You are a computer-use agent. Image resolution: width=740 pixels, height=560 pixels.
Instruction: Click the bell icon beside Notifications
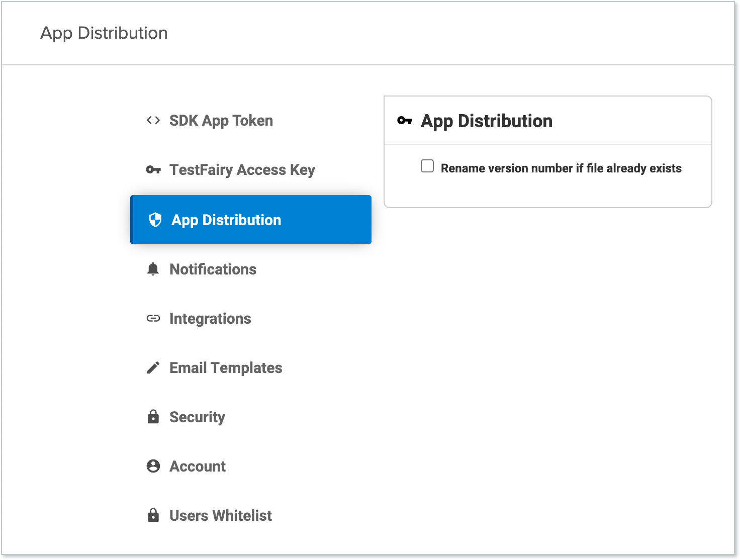153,269
